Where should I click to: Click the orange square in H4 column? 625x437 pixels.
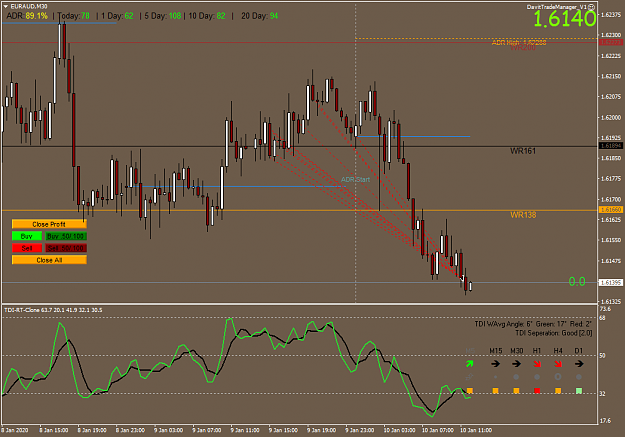[558, 391]
